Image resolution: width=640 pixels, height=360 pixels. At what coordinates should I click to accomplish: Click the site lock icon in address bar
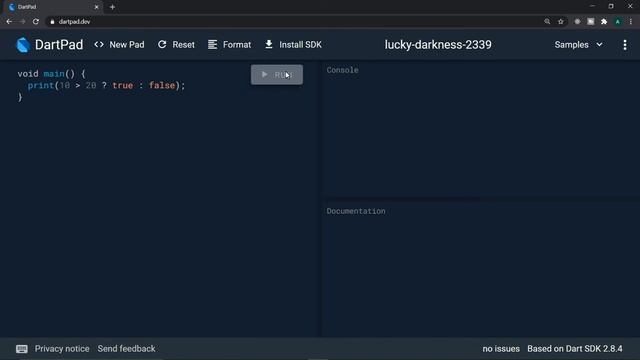point(52,22)
